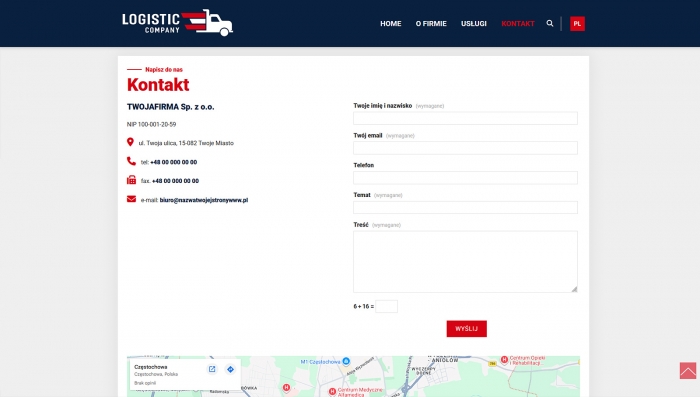Viewport: 700px width, 397px height.
Task: Click the Napisz do nas subtitle
Action: coord(164,69)
